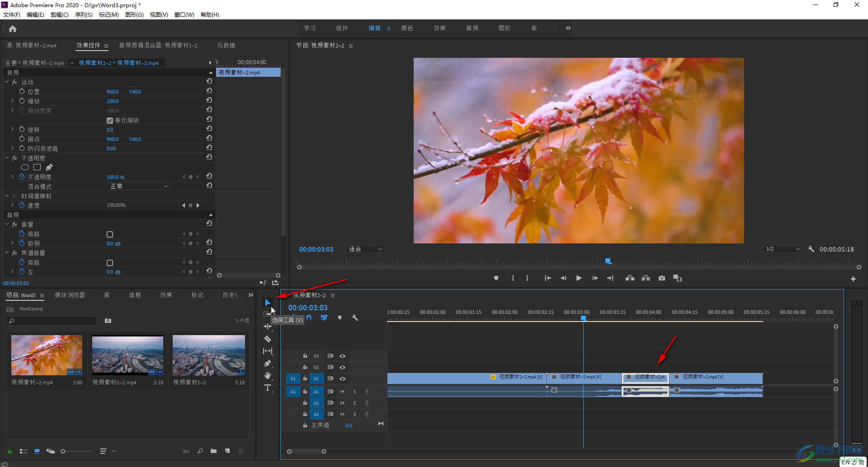This screenshot has width=868, height=467.
Task: Go to Out point
Action: click(x=610, y=278)
